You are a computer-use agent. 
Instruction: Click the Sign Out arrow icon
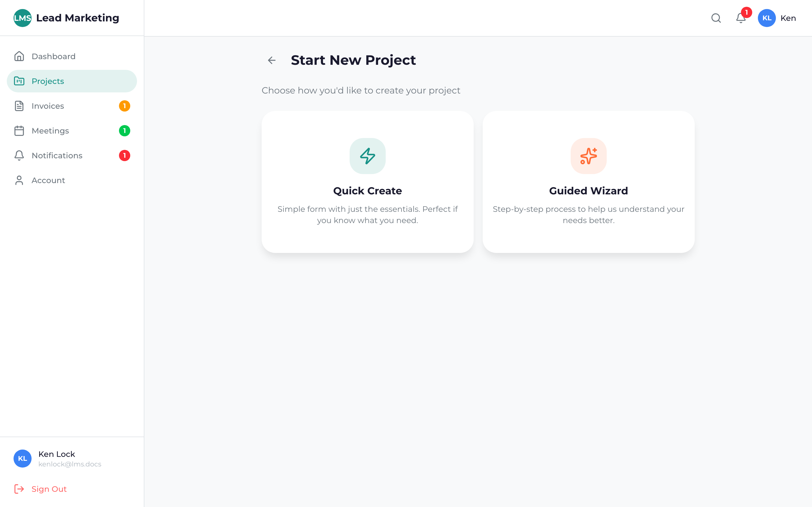coord(19,489)
